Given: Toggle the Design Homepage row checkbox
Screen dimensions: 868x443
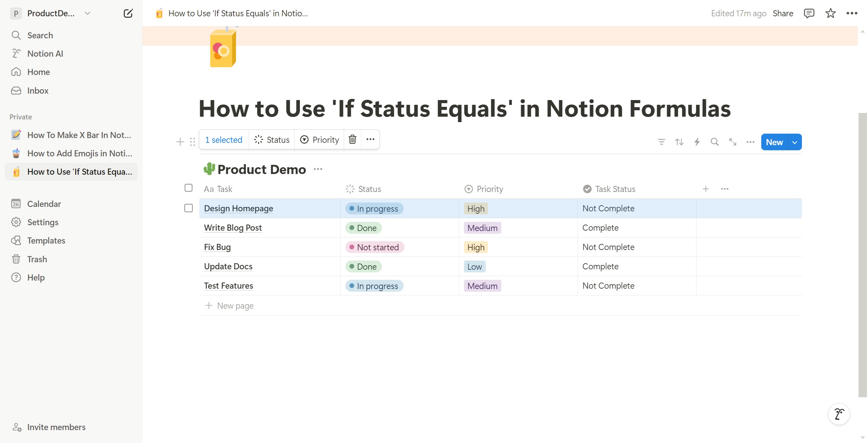Looking at the screenshot, I should [188, 208].
